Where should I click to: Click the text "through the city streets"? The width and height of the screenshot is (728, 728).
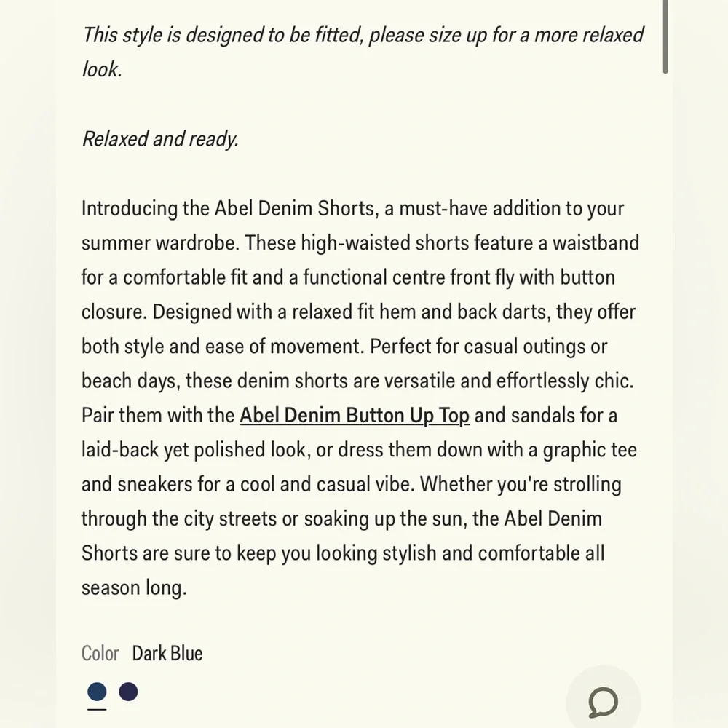(x=179, y=519)
